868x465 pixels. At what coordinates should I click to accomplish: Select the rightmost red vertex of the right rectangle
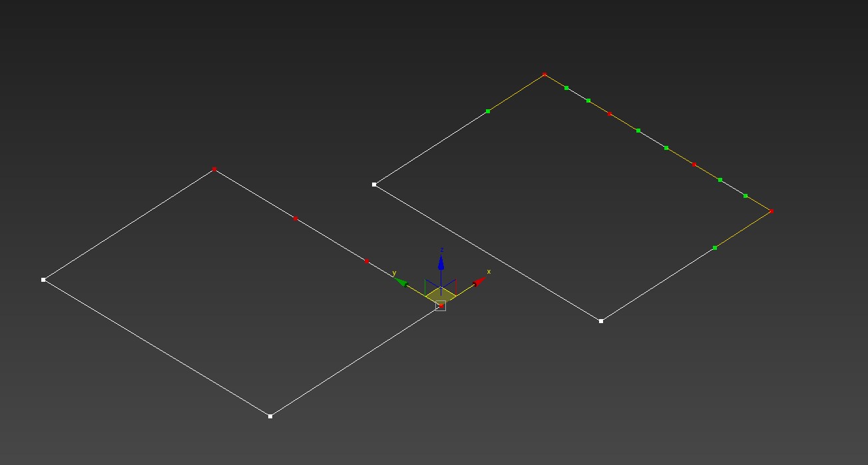tap(771, 211)
